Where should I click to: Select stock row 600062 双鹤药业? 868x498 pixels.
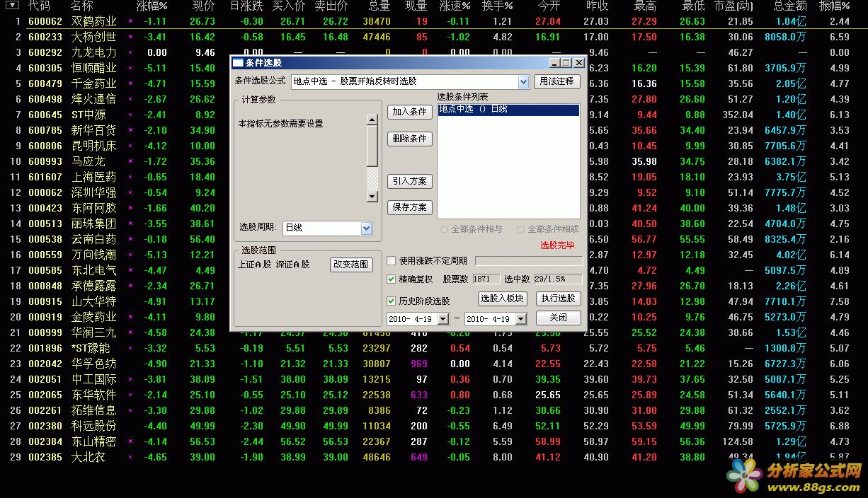[x=434, y=21]
